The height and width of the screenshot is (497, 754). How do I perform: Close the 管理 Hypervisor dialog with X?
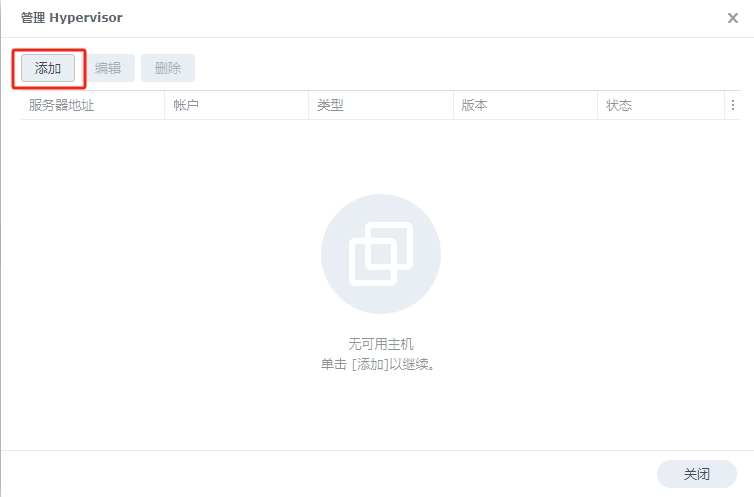click(733, 18)
